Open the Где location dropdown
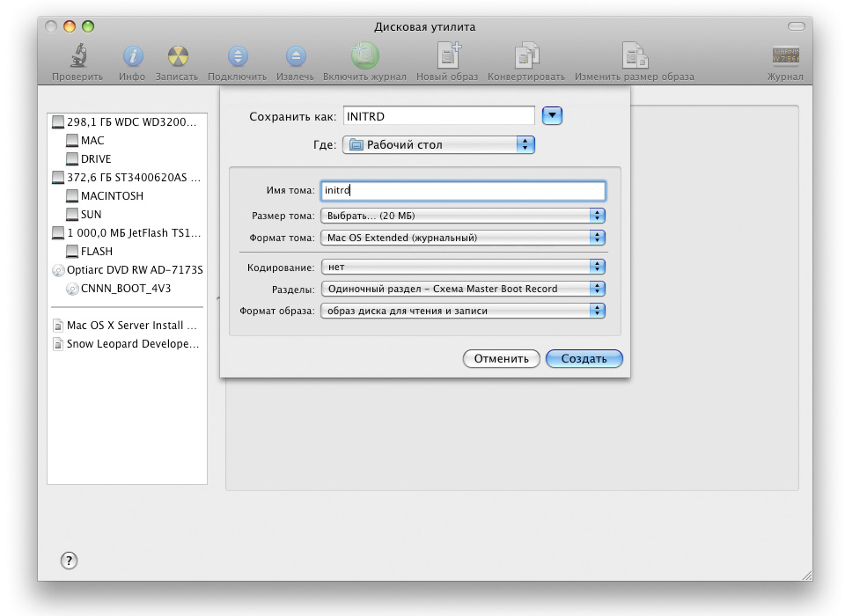 (x=438, y=145)
